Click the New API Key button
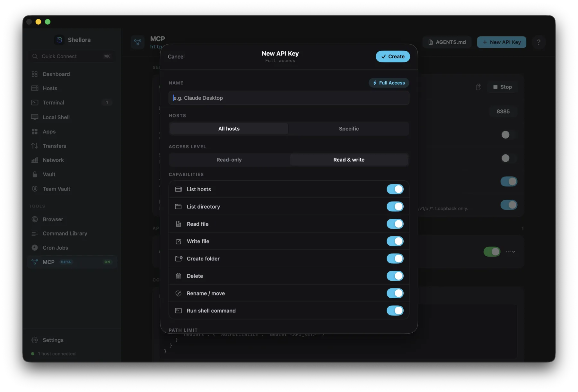 coord(502,42)
